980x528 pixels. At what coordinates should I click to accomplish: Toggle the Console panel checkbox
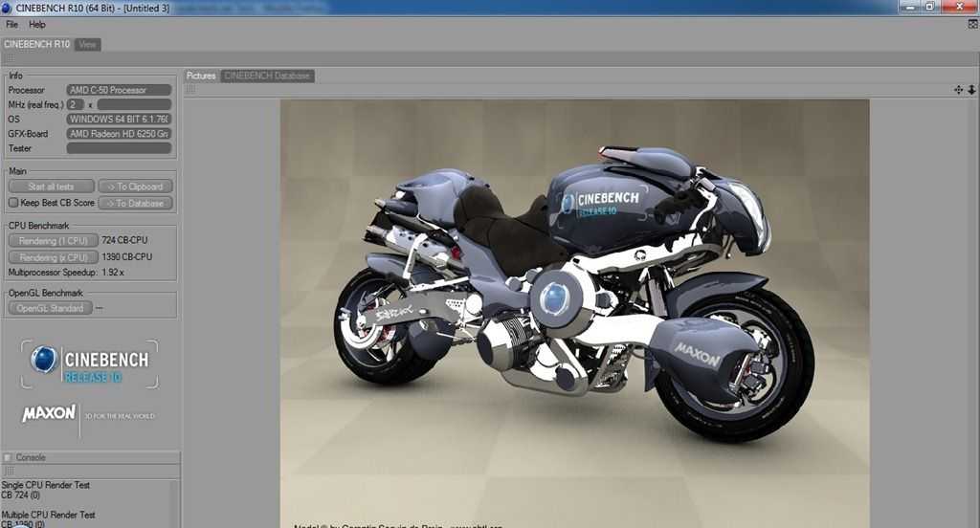(x=8, y=457)
